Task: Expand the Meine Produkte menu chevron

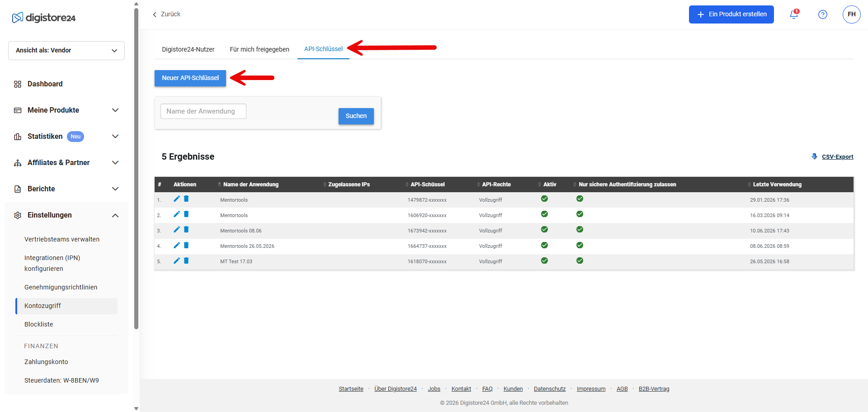Action: click(x=115, y=110)
